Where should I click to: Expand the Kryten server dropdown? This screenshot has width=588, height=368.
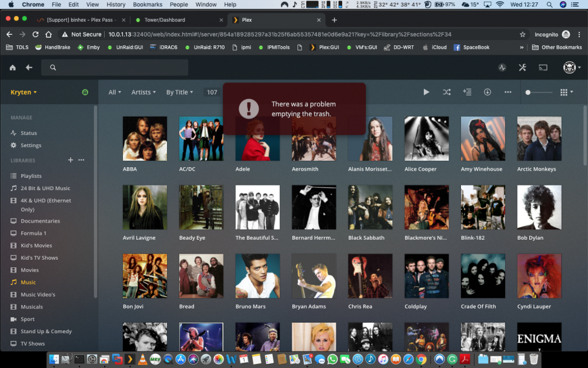pyautogui.click(x=24, y=92)
